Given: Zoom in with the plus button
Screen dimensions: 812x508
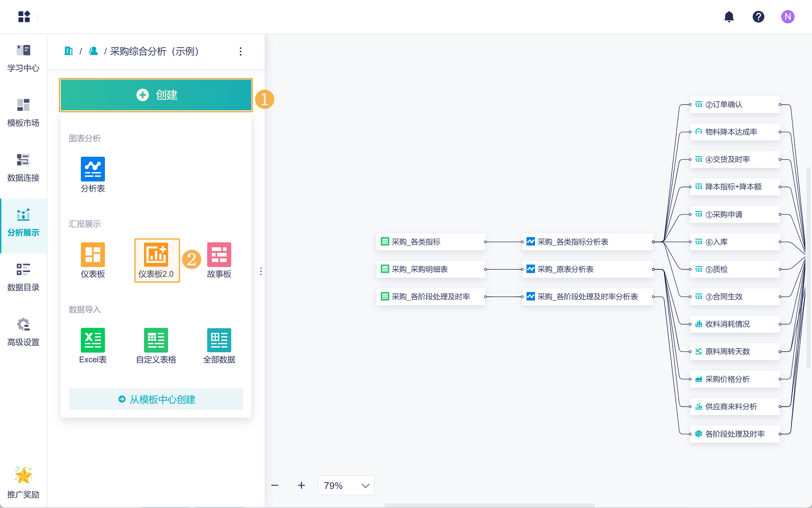Looking at the screenshot, I should coord(301,485).
